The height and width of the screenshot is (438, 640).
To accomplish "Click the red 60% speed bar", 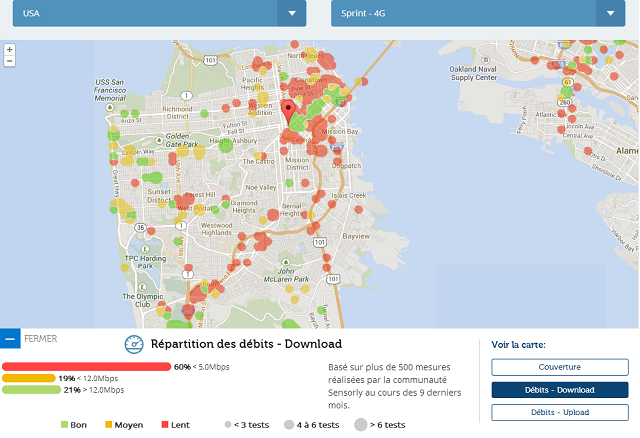I will click(x=87, y=367).
